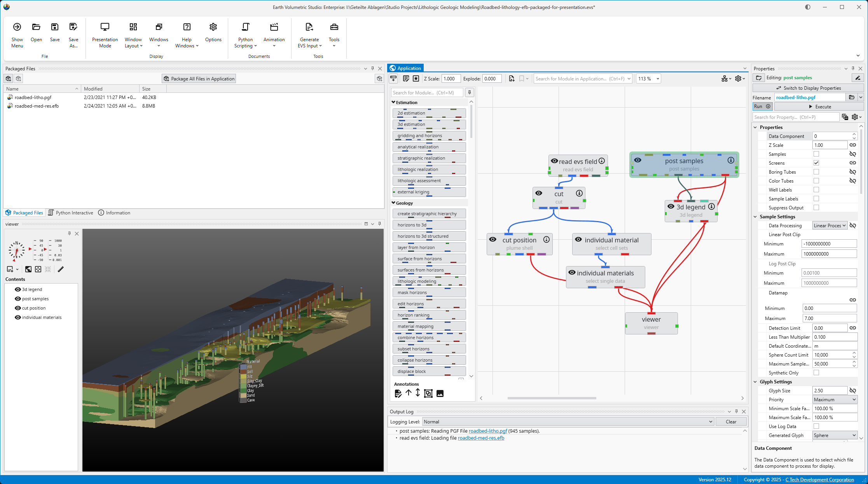Click the Options gear icon
The image size is (868, 484).
(213, 27)
